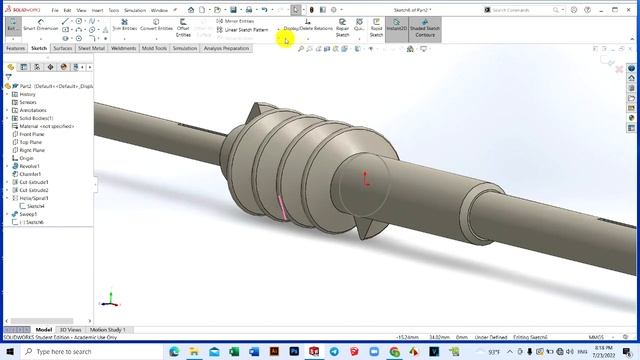Switch to the Sheet Metal tab
The width and height of the screenshot is (640, 360).
tap(91, 48)
